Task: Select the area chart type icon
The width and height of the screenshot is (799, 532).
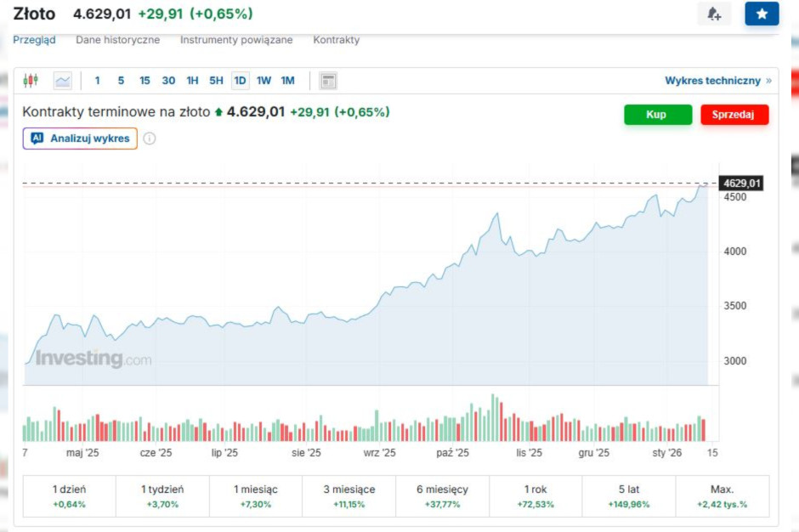Action: tap(62, 80)
